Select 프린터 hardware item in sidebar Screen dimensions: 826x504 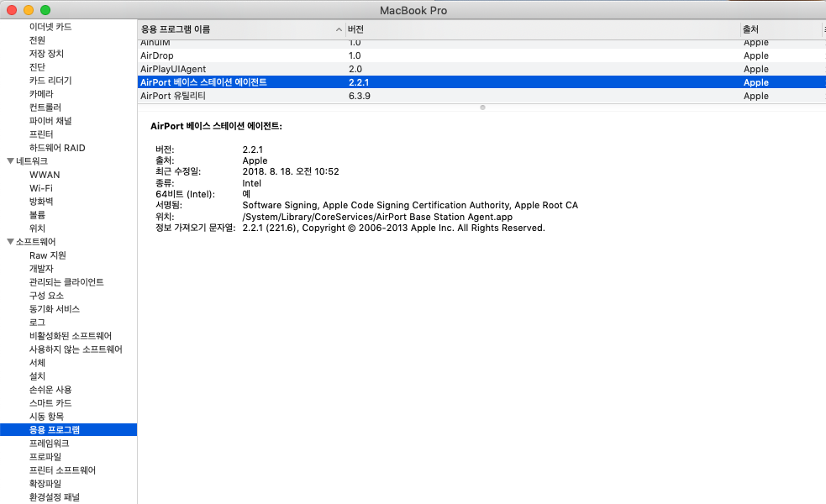(41, 134)
